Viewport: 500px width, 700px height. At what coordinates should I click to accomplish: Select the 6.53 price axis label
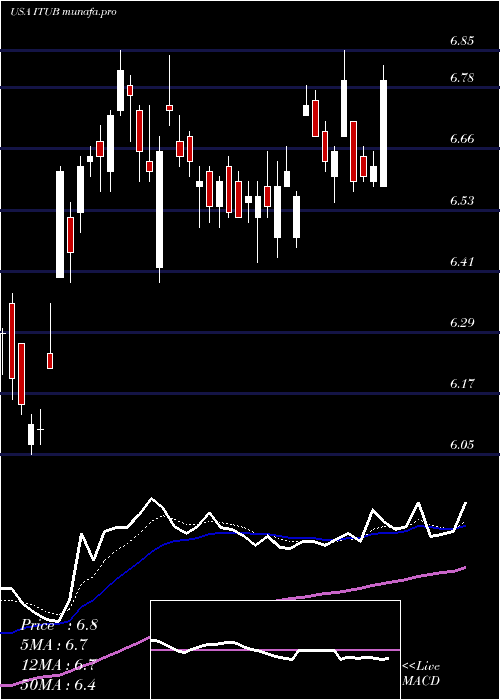click(x=462, y=200)
